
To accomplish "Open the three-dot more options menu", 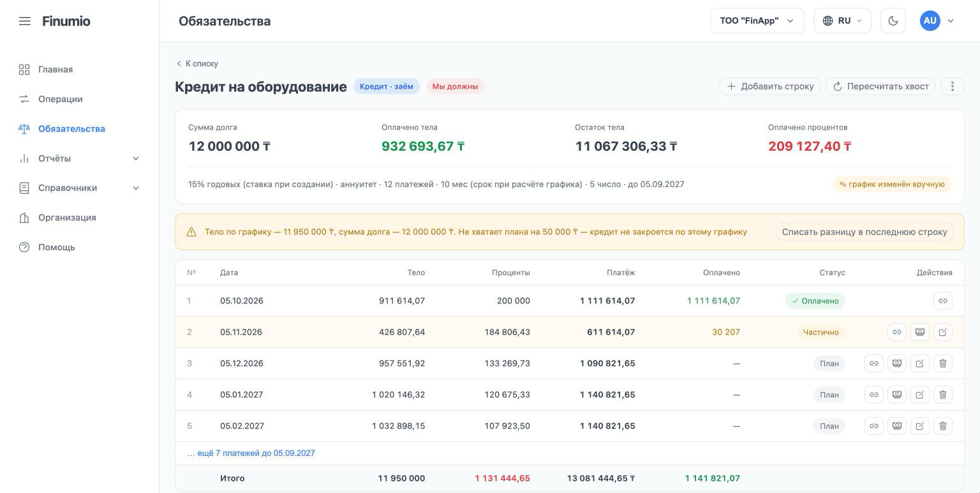I will click(953, 86).
